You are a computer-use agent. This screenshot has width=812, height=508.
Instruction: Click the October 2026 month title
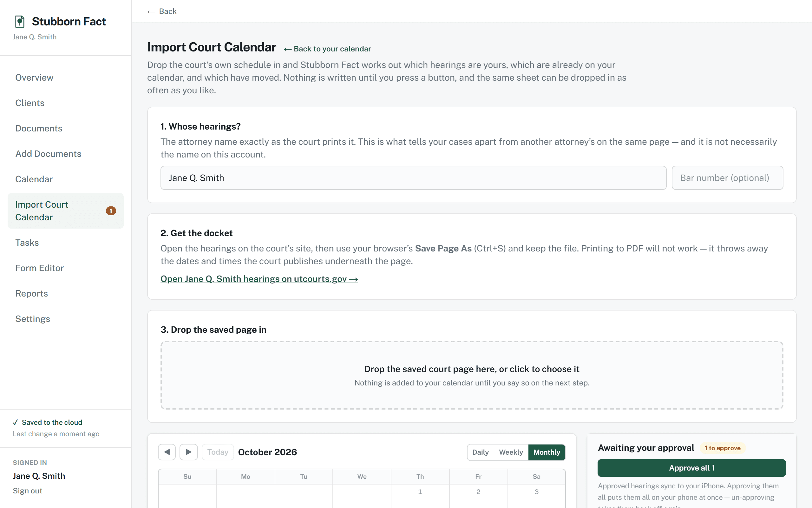pos(267,452)
